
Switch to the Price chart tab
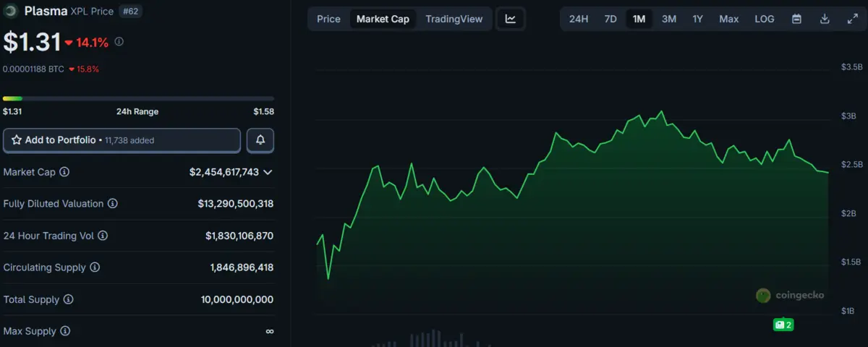(328, 19)
